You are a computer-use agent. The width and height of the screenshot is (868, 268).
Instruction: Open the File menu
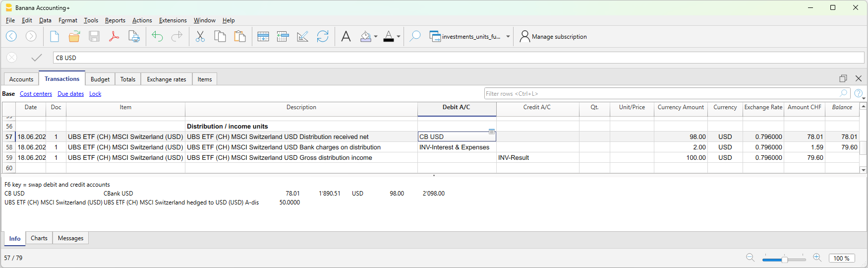pyautogui.click(x=10, y=20)
